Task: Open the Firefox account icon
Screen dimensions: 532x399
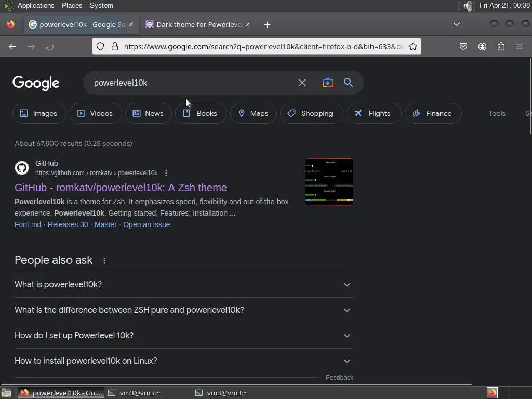Action: tap(482, 46)
